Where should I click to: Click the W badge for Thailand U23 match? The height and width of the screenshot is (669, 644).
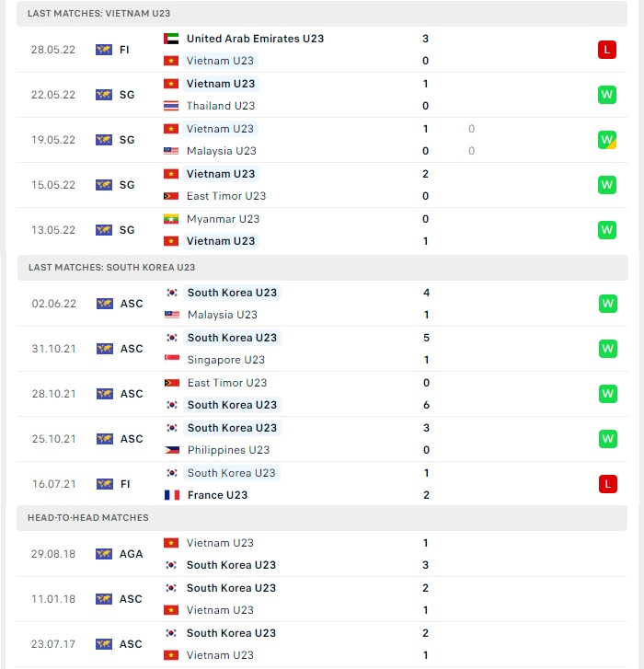coord(607,95)
